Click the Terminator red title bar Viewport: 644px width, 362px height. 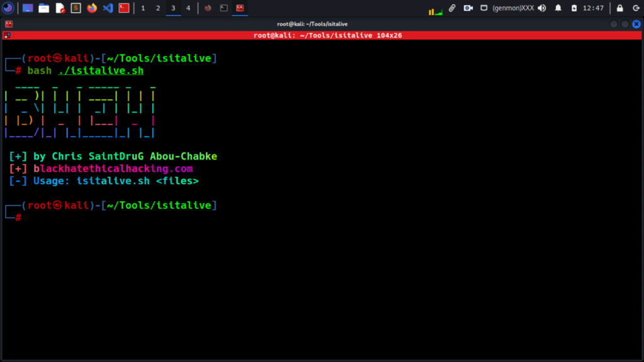pyautogui.click(x=327, y=35)
